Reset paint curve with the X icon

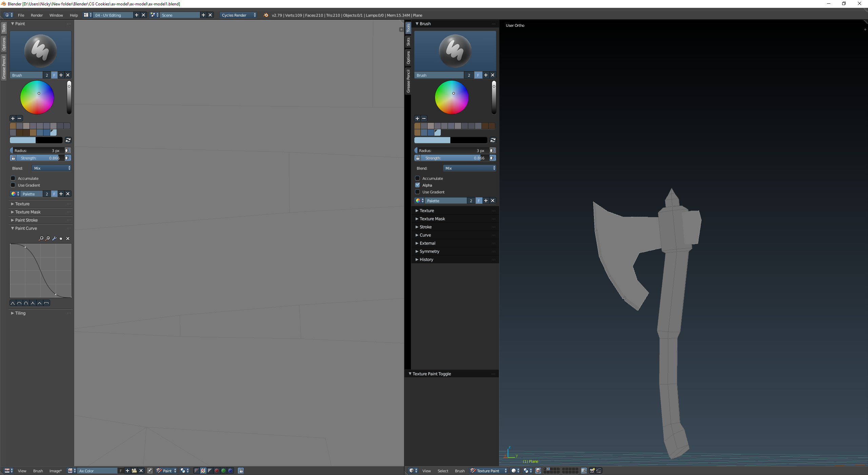[68, 239]
